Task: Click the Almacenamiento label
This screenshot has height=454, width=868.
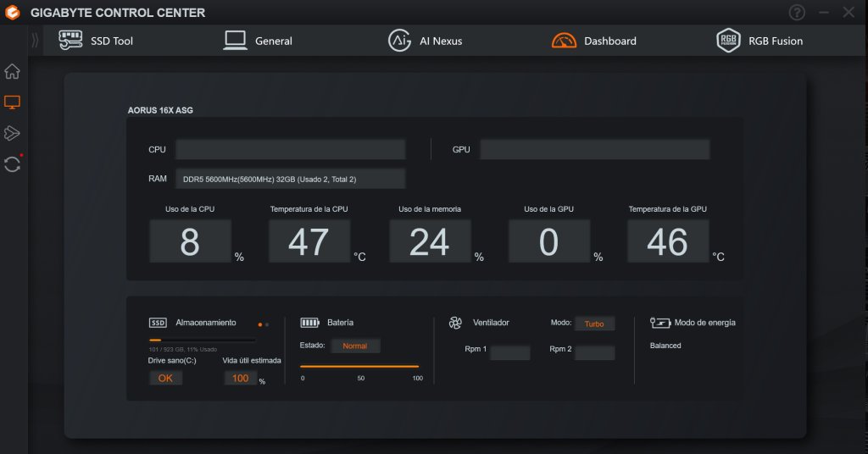Action: [x=206, y=323]
